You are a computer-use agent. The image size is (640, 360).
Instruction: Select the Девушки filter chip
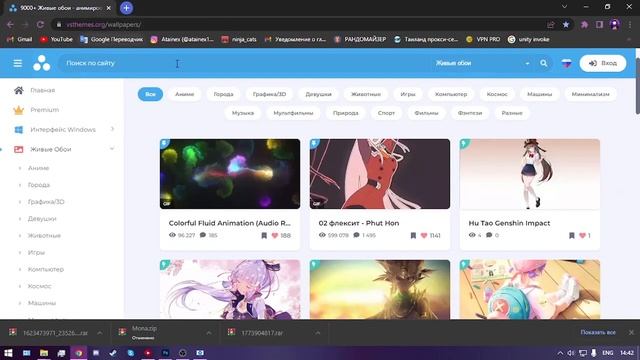318,94
